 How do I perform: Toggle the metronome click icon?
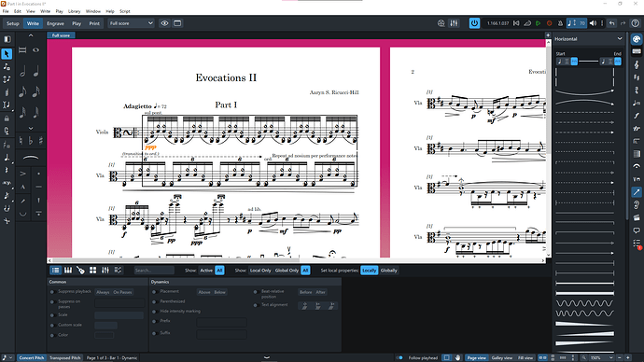pos(560,23)
